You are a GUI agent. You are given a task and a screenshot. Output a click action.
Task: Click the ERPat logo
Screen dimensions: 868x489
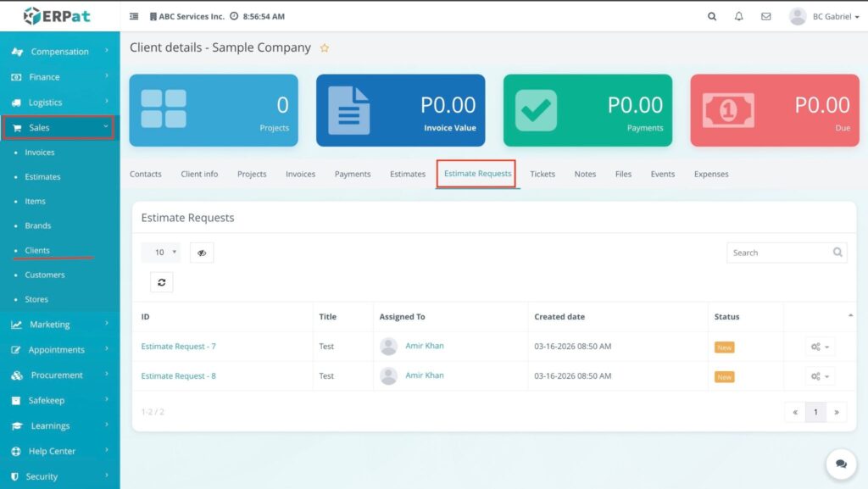(55, 16)
